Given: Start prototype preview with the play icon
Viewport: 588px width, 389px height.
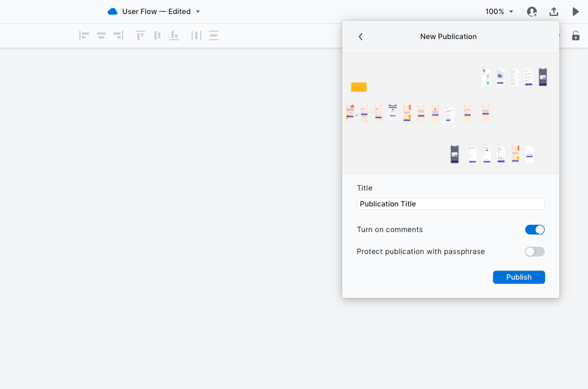Looking at the screenshot, I should tap(574, 11).
